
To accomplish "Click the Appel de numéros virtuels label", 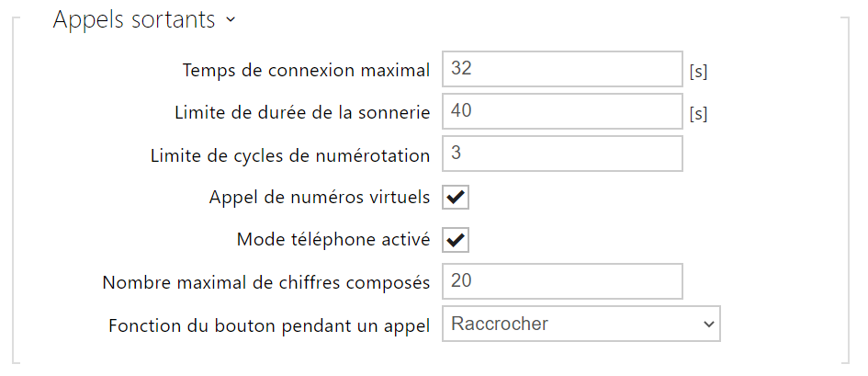I will click(x=320, y=198).
